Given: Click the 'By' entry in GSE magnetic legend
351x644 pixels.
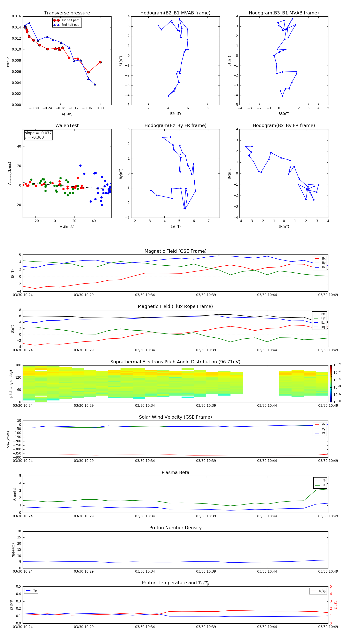Looking at the screenshot, I should coord(320,263).
